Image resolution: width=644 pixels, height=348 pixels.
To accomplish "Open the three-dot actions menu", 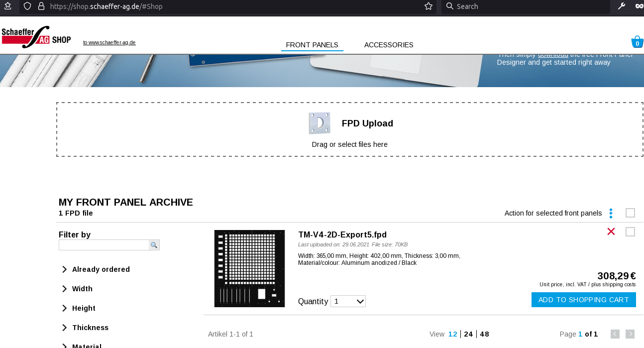I will 611,214.
